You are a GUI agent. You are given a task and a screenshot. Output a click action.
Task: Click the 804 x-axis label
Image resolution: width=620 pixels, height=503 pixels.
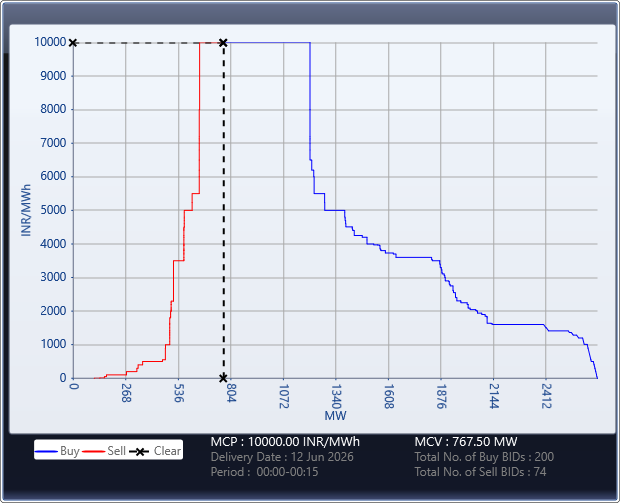(x=231, y=393)
